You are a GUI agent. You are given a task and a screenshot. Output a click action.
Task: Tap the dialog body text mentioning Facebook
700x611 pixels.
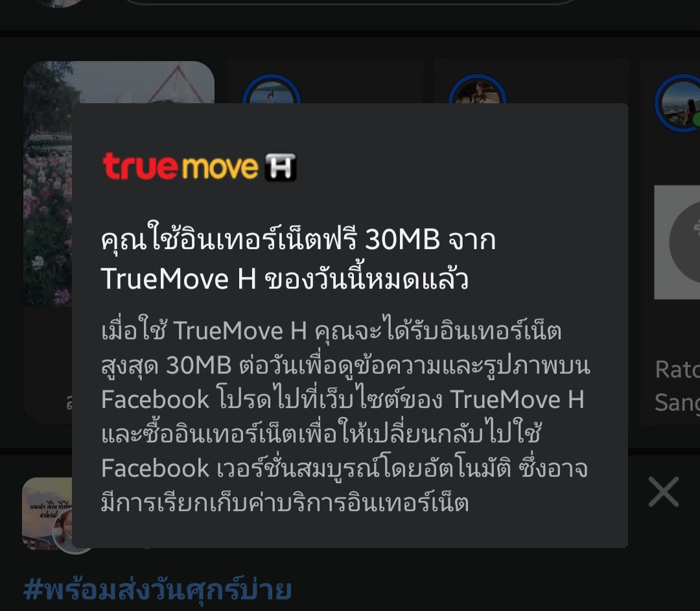coord(345,416)
